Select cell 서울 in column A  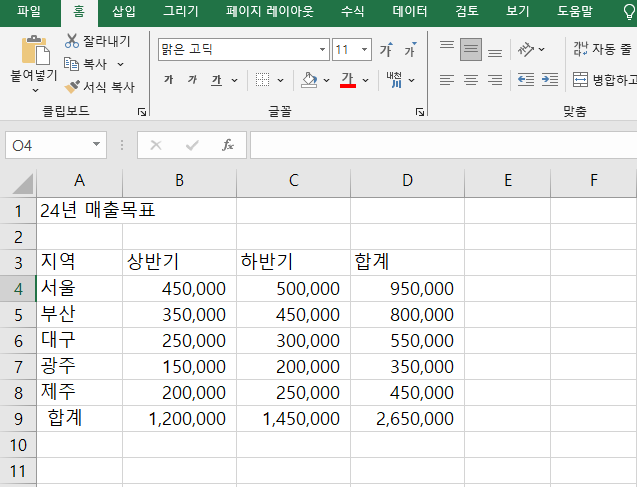(80, 288)
